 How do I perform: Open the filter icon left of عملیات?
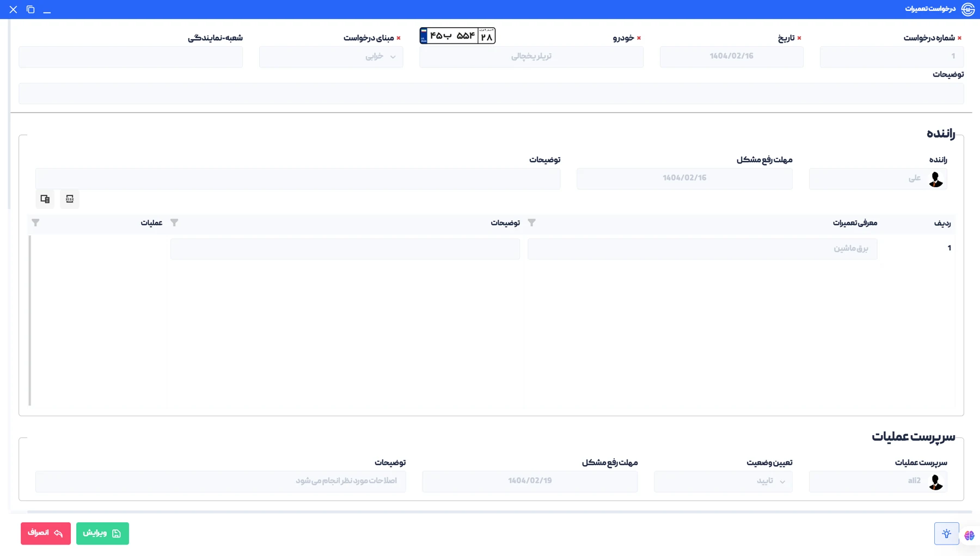[35, 223]
